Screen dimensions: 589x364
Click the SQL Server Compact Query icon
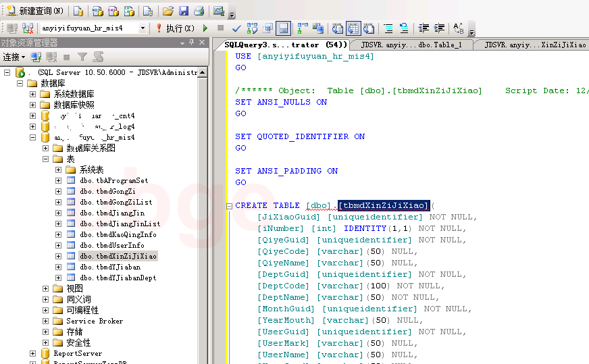click(x=148, y=11)
